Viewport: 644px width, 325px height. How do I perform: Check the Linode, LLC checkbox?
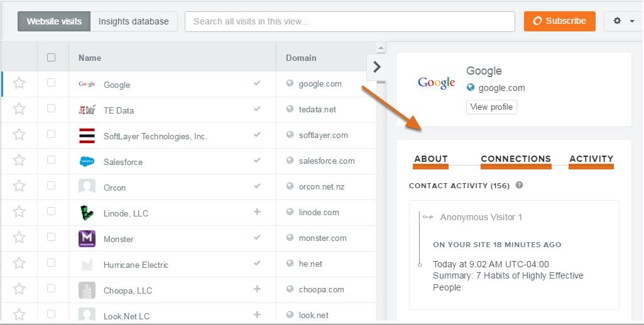coord(51,211)
